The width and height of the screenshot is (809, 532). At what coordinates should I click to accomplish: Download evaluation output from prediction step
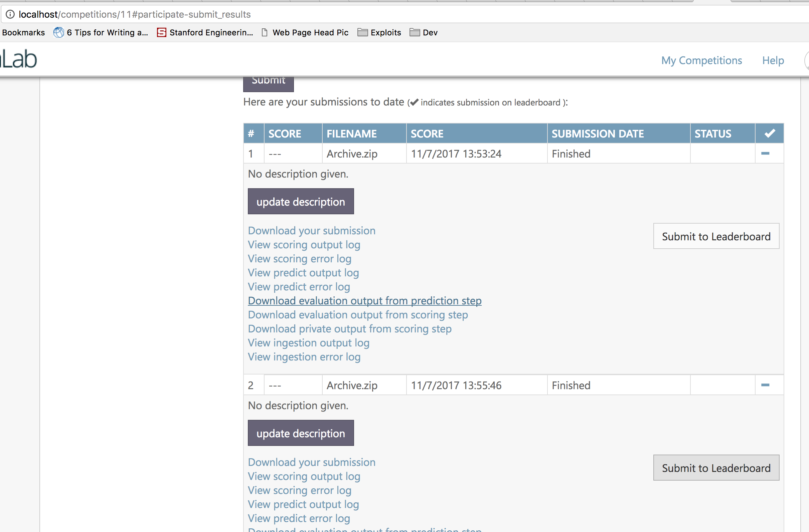pyautogui.click(x=364, y=301)
